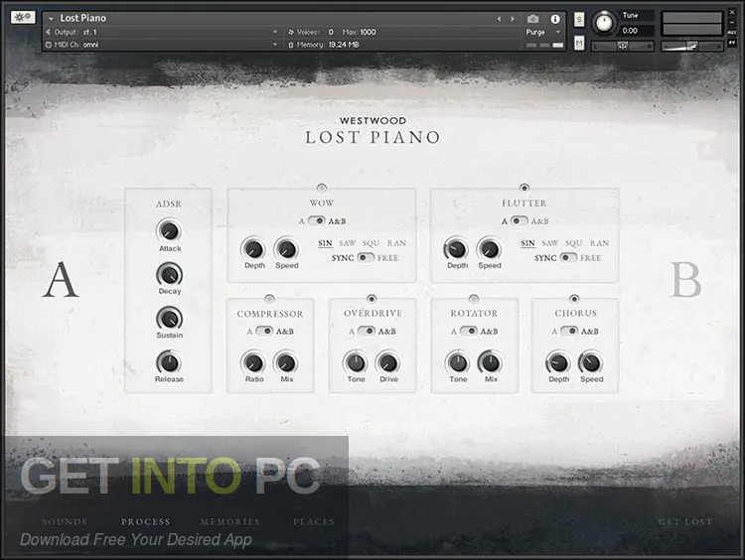The width and height of the screenshot is (745, 560).
Task: Adjust the Tune knob
Action: [x=604, y=23]
